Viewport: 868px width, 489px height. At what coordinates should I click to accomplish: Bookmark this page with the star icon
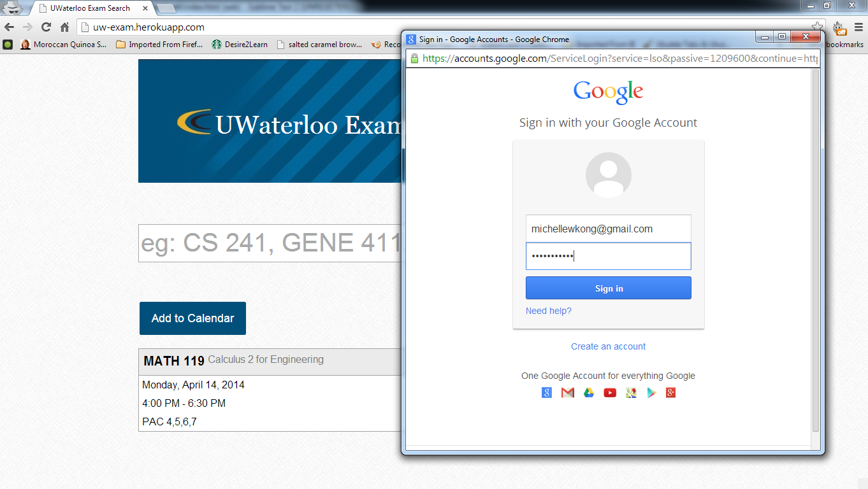tap(817, 27)
